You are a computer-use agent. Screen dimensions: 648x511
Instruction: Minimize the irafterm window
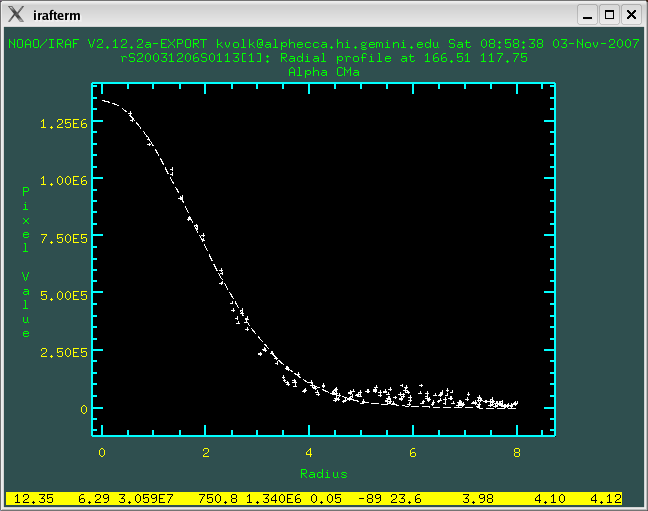point(587,15)
